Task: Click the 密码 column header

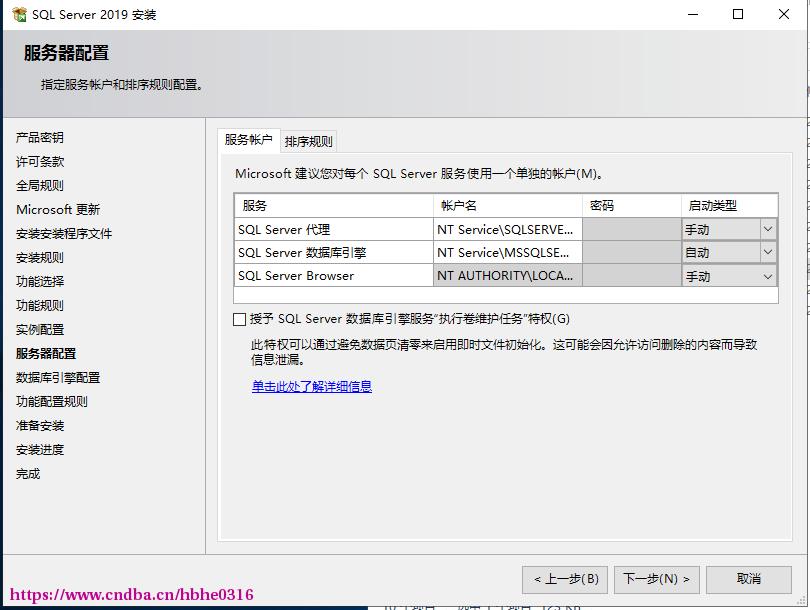Action: tap(632, 206)
